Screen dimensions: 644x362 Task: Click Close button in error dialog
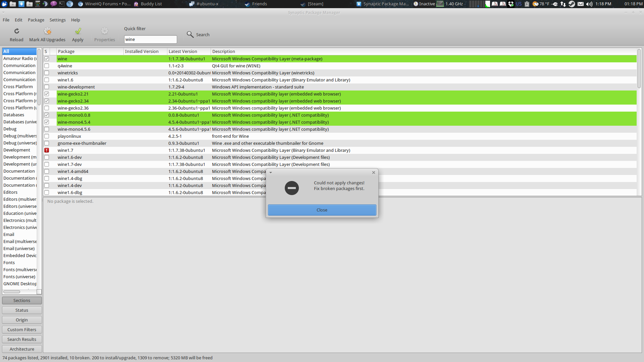[322, 210]
